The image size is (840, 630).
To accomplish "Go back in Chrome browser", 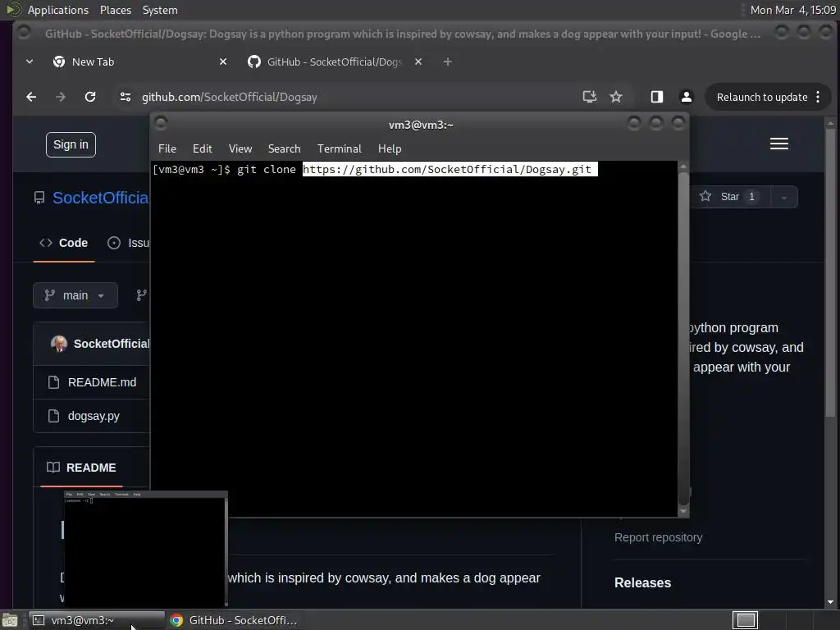I will click(31, 97).
